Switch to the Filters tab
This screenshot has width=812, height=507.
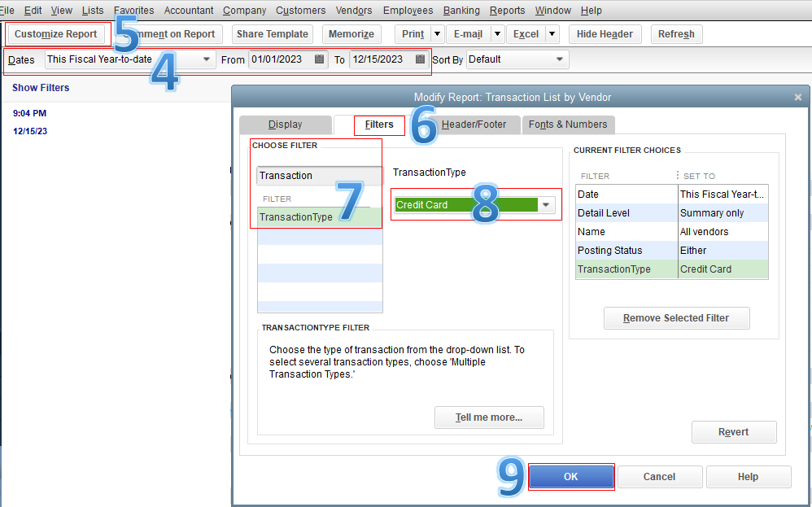pos(379,125)
